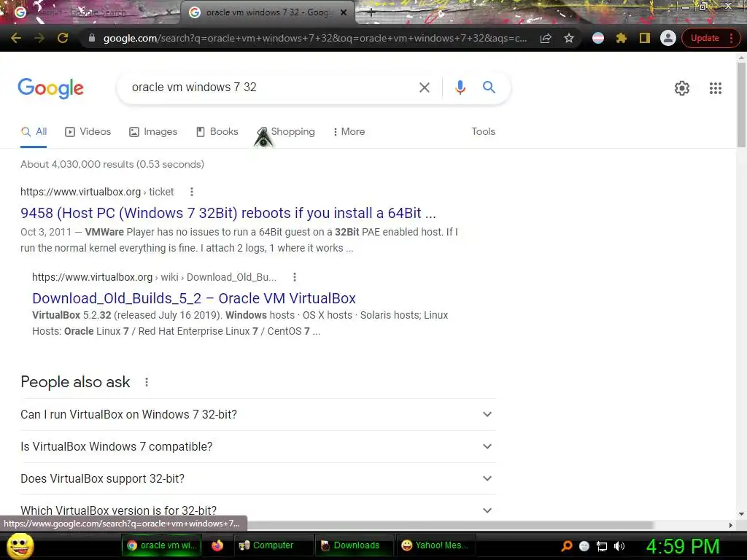Open the side panel icon in toolbar
The width and height of the screenshot is (747, 560).
coord(645,38)
